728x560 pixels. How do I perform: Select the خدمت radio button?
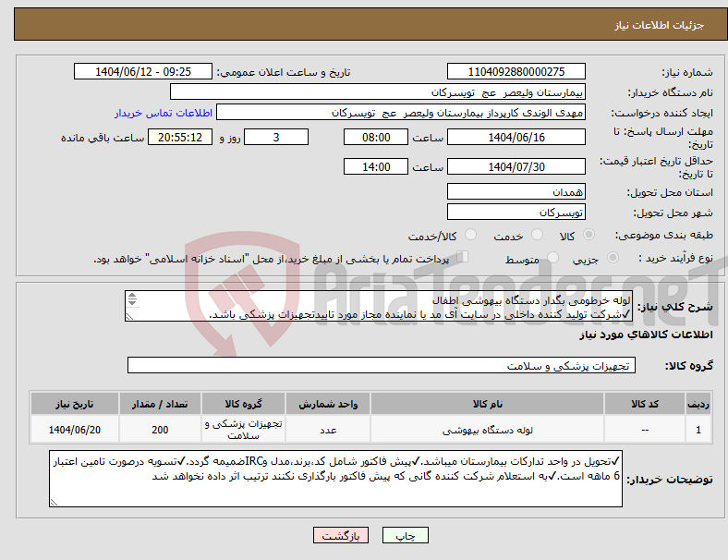(537, 235)
